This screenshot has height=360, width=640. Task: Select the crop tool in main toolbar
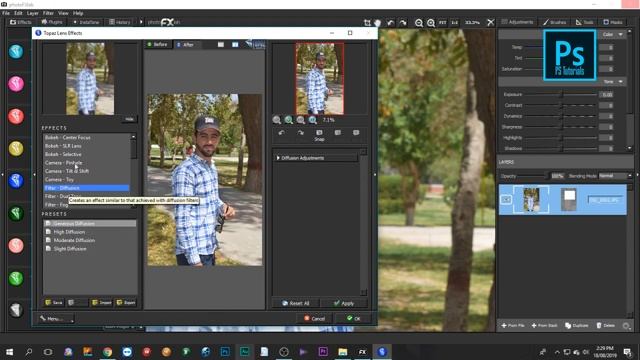tap(367, 22)
